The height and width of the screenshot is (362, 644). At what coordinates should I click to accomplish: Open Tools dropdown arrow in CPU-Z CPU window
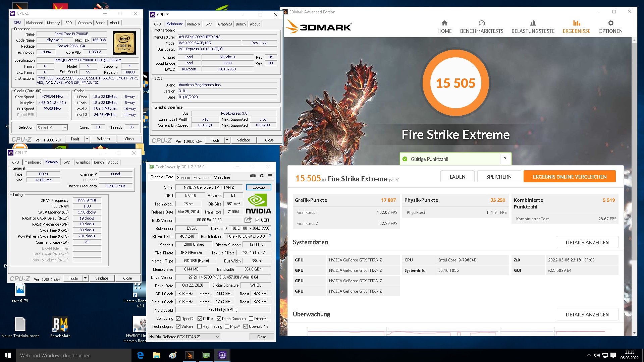(x=87, y=139)
